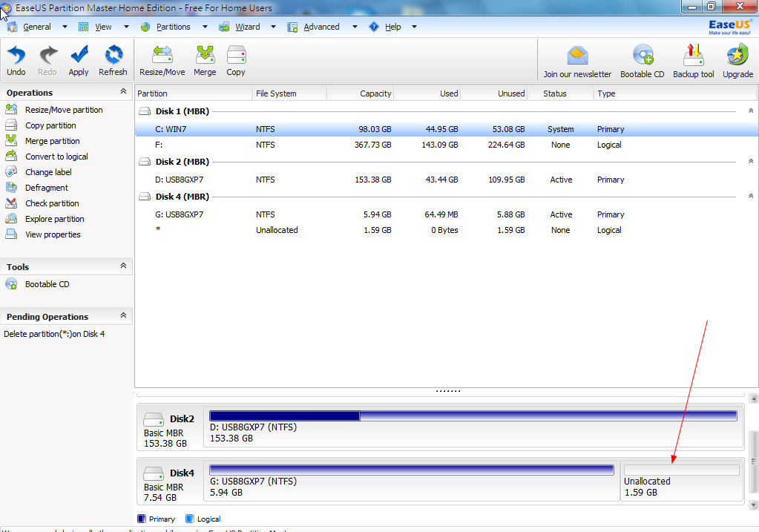Sort by the Partition column header

coord(194,93)
